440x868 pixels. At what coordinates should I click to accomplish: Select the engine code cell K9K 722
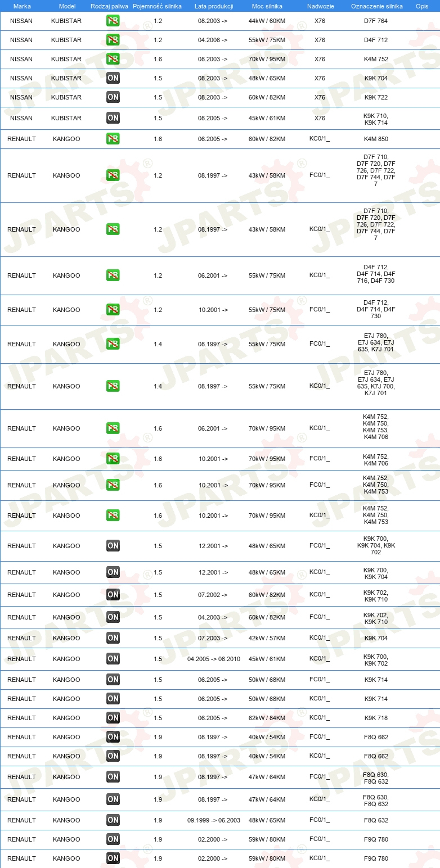[376, 97]
